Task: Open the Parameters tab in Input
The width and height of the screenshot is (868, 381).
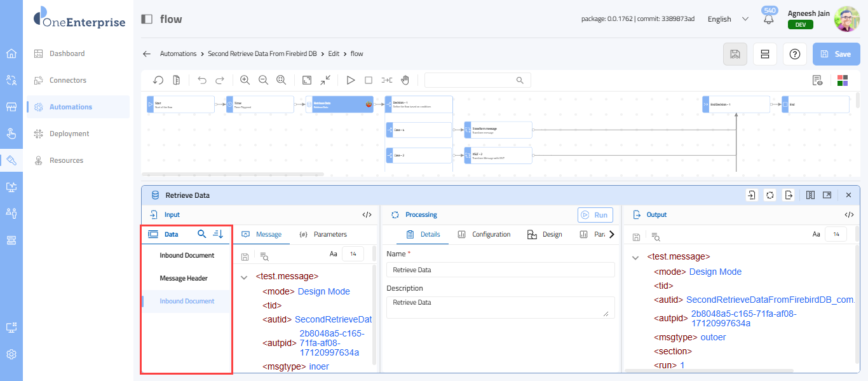Action: [323, 235]
